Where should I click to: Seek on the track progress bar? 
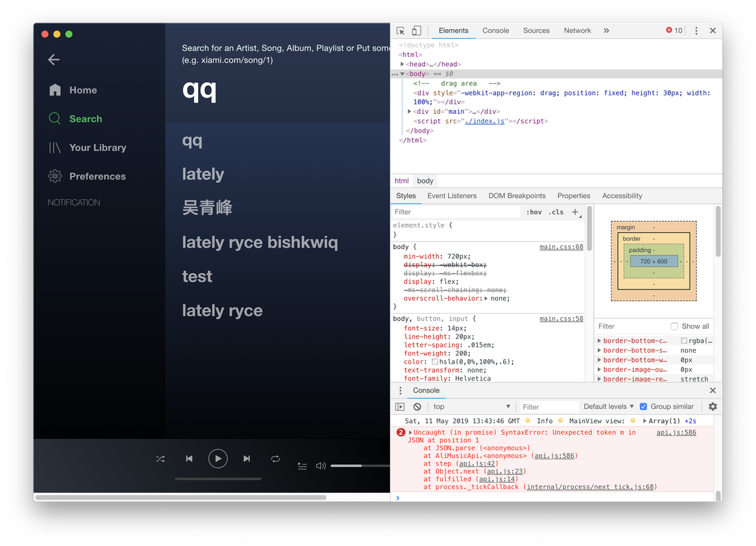point(218,479)
